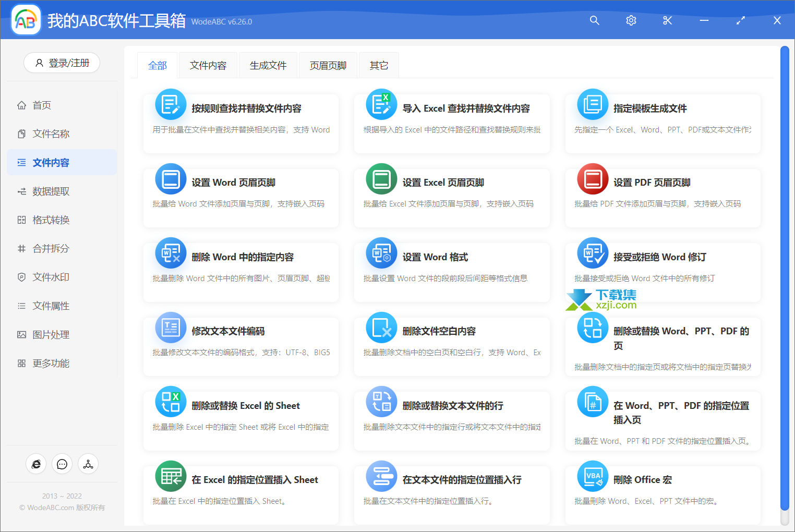Open 格式转换 in sidebar

[x=62, y=220]
